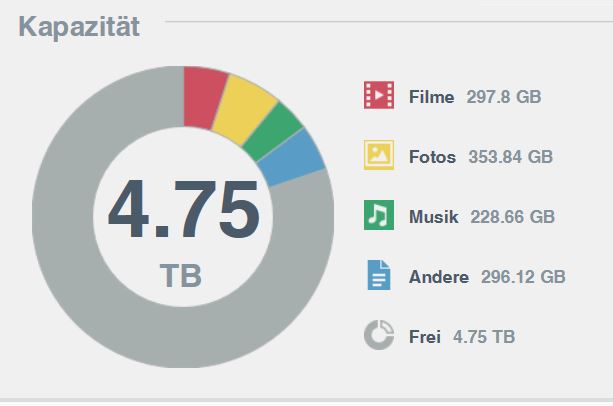This screenshot has height=406, width=613.
Task: Click the yellow Fotos picture icon
Action: [x=379, y=155]
